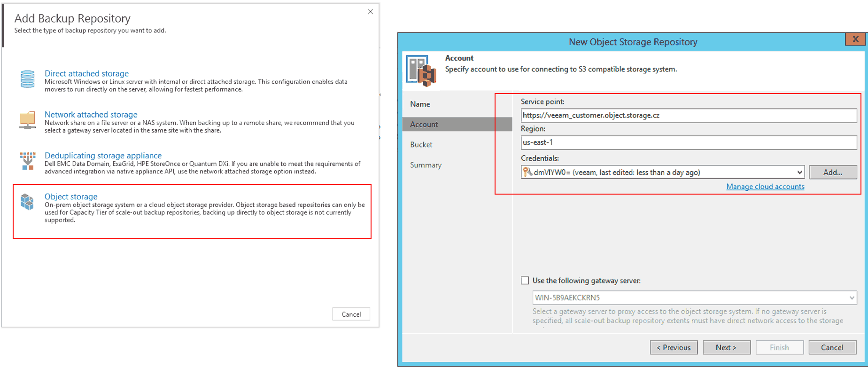Click the Object storage cubes icon

(27, 202)
